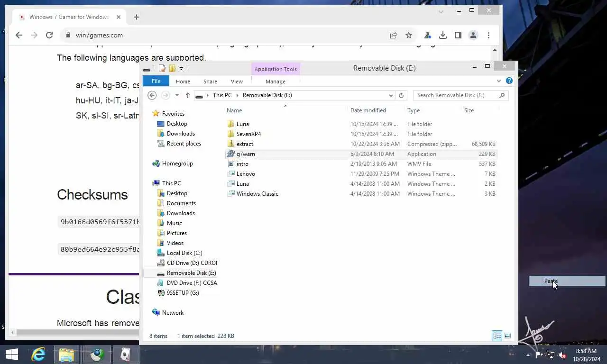Open a new Chrome tab
Image resolution: width=607 pixels, height=364 pixels.
click(137, 17)
